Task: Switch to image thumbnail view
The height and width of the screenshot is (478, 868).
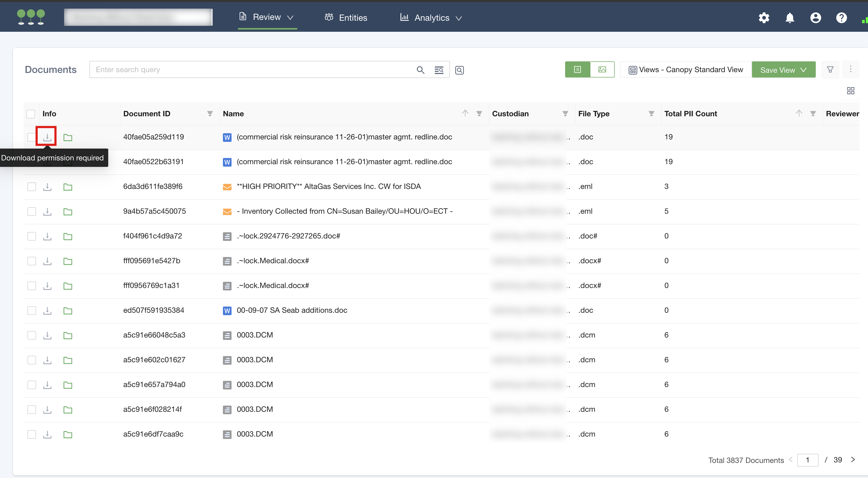Action: point(602,69)
